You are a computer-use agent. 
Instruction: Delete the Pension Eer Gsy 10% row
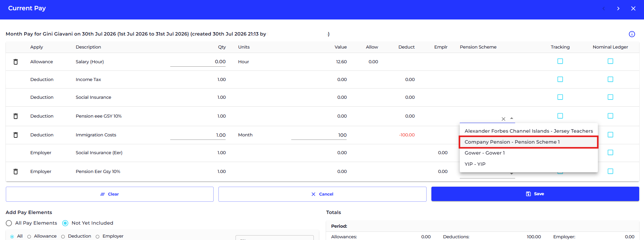click(x=15, y=172)
